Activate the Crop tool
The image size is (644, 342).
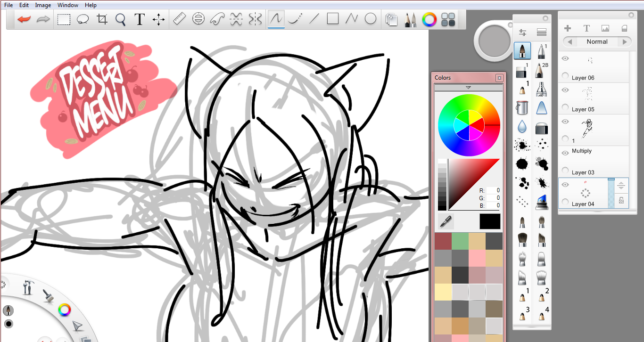pos(102,19)
